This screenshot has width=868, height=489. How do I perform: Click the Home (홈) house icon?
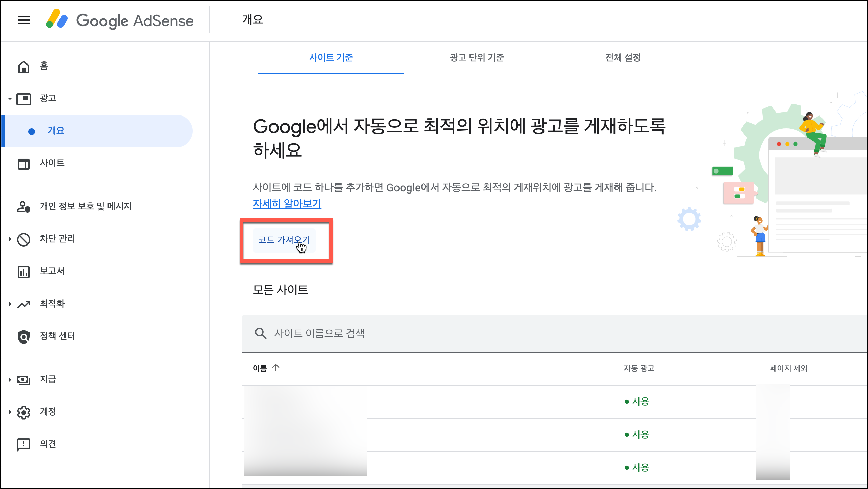point(24,66)
